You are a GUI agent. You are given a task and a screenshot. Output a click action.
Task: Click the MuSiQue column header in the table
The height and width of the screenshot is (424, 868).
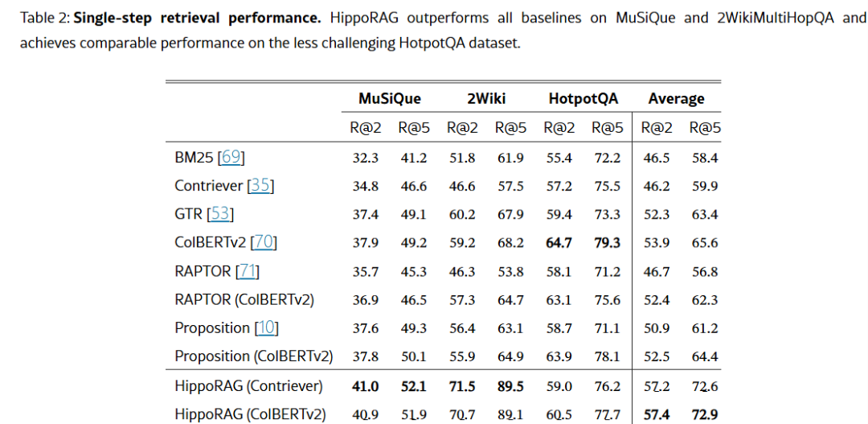[x=390, y=99]
